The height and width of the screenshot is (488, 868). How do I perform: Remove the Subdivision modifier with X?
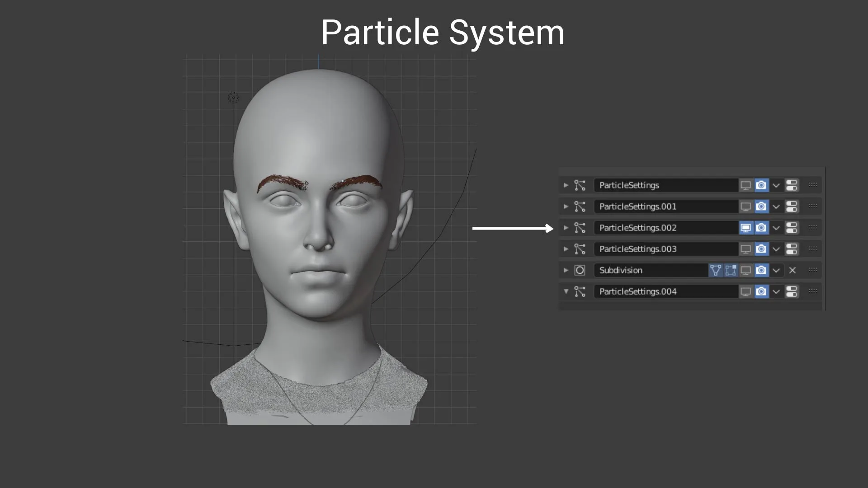coord(792,270)
